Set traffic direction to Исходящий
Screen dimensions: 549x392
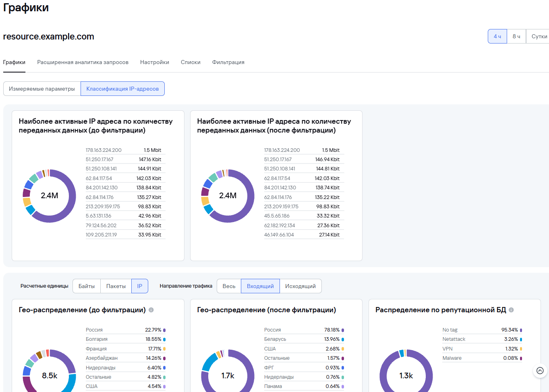(300, 286)
